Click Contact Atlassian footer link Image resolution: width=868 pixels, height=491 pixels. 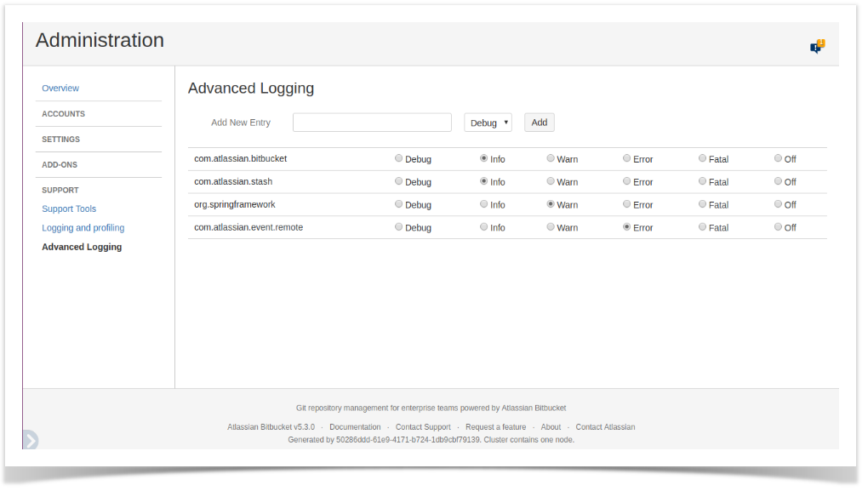click(x=605, y=427)
